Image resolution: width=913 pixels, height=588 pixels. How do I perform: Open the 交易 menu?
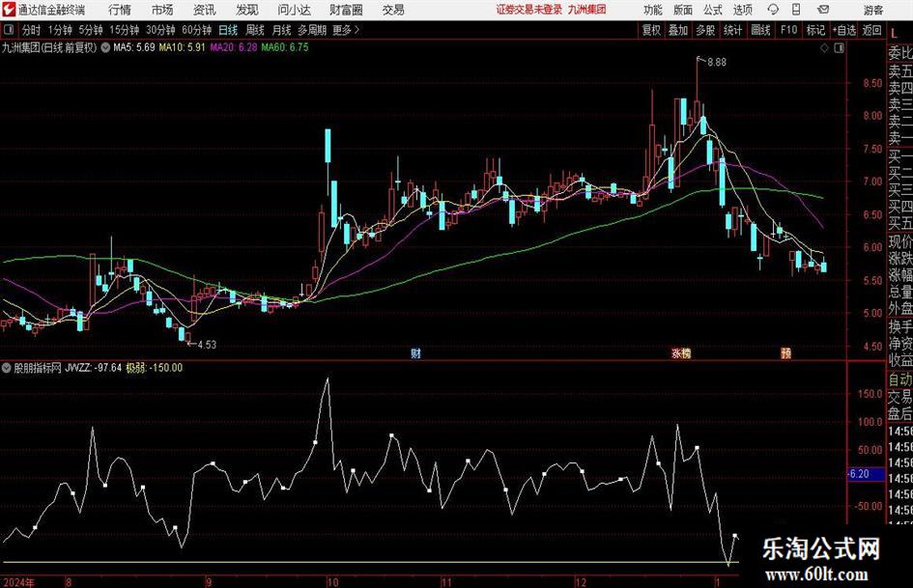pos(393,10)
